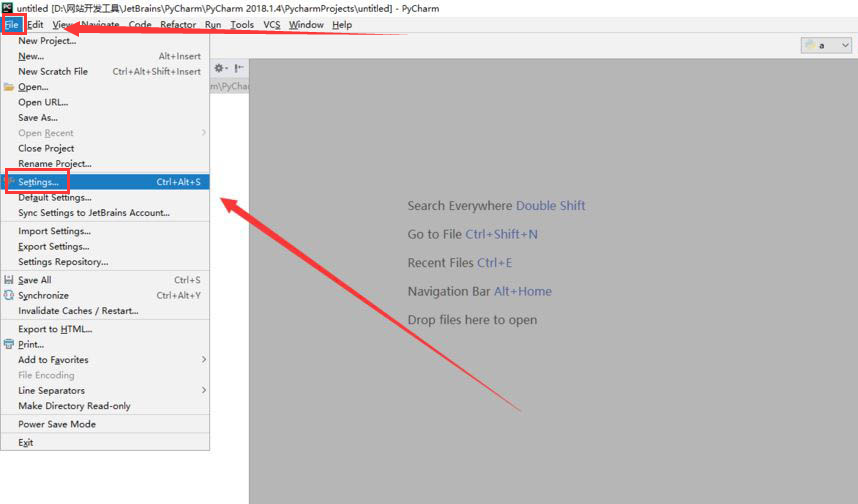Screen dimensions: 858x504
Task: Choose Rename Project... entry
Action: pyautogui.click(x=105, y=164)
